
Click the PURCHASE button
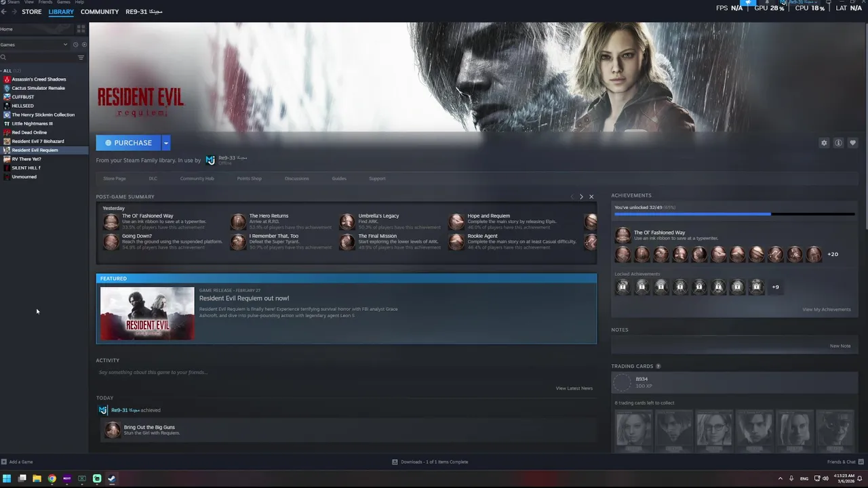click(128, 143)
